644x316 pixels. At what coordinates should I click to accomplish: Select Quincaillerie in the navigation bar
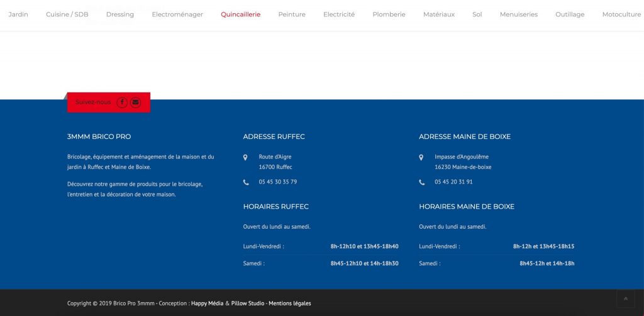[240, 14]
